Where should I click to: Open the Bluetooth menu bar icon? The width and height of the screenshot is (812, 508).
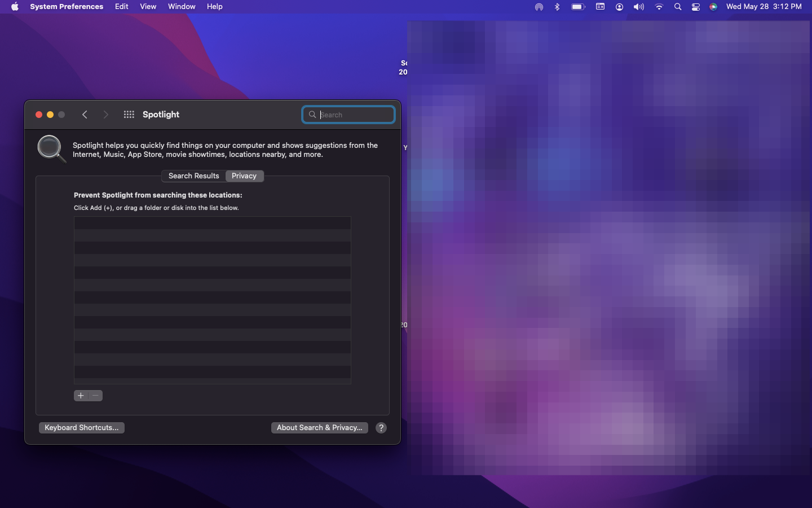tap(557, 7)
